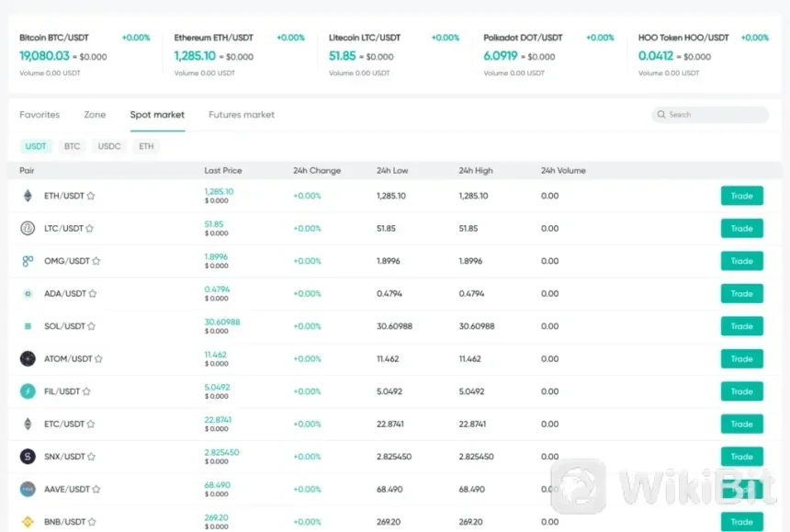The width and height of the screenshot is (790, 532).
Task: Click the Litecoin icon in LTC/USDT row
Action: pyautogui.click(x=28, y=229)
